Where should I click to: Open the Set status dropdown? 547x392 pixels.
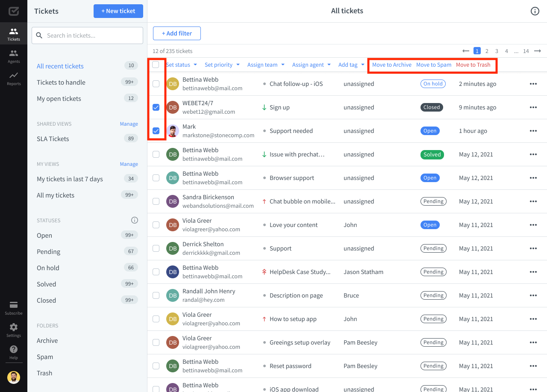coord(182,65)
